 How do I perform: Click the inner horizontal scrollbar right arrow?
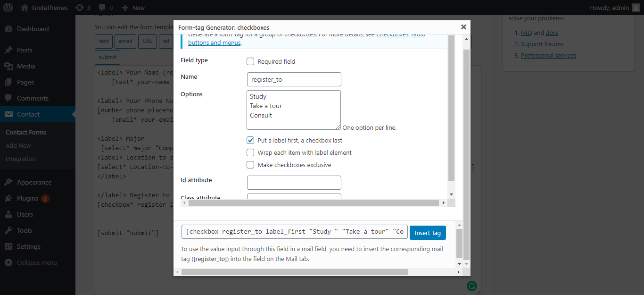(x=444, y=202)
